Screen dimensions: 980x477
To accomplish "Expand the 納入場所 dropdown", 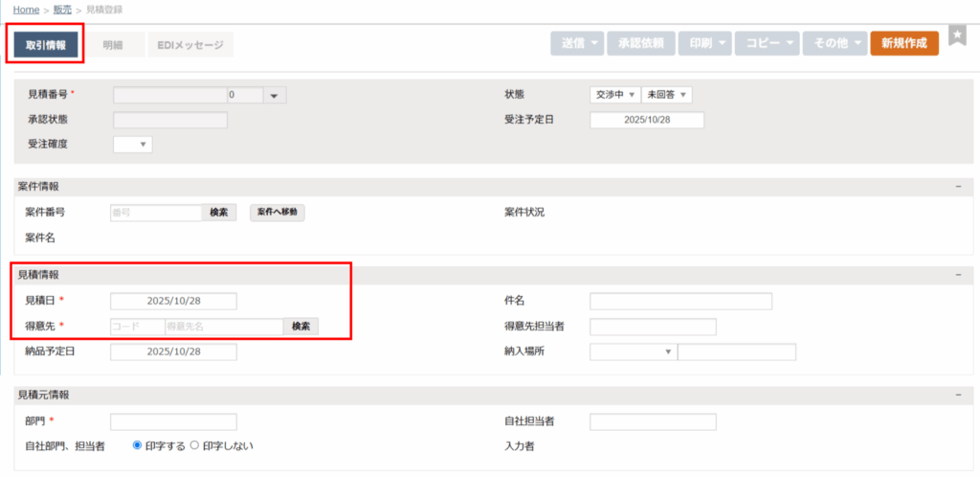I will click(x=633, y=352).
